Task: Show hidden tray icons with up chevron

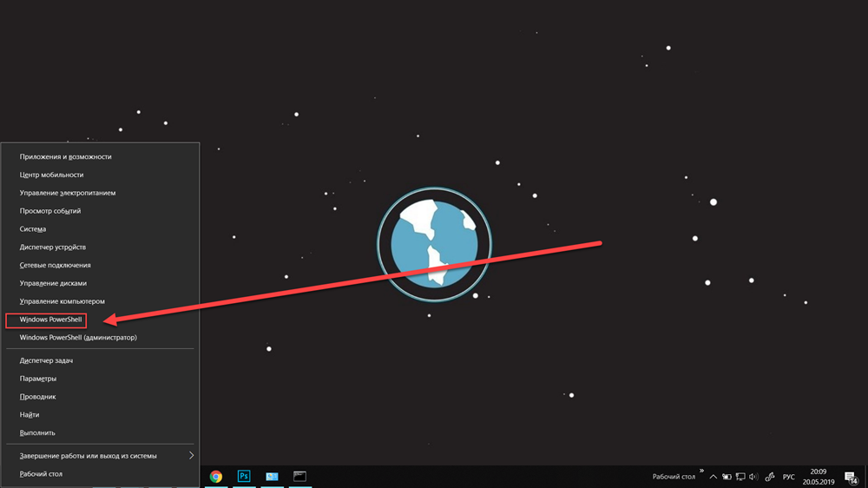Action: coord(713,477)
